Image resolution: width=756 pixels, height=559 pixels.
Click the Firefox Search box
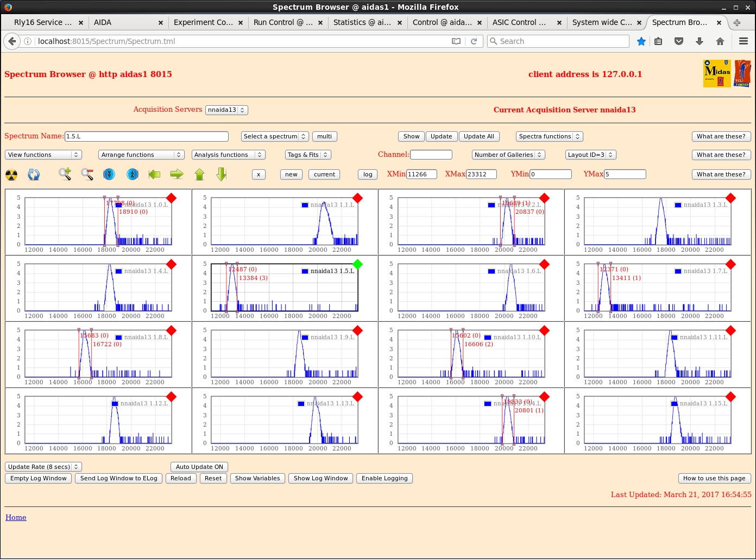pos(558,41)
